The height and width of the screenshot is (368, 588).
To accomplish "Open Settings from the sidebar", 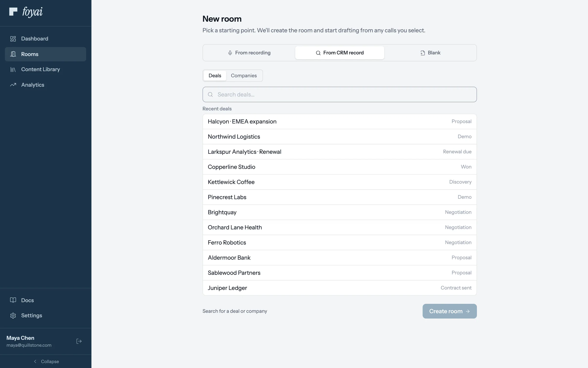I will tap(46, 315).
